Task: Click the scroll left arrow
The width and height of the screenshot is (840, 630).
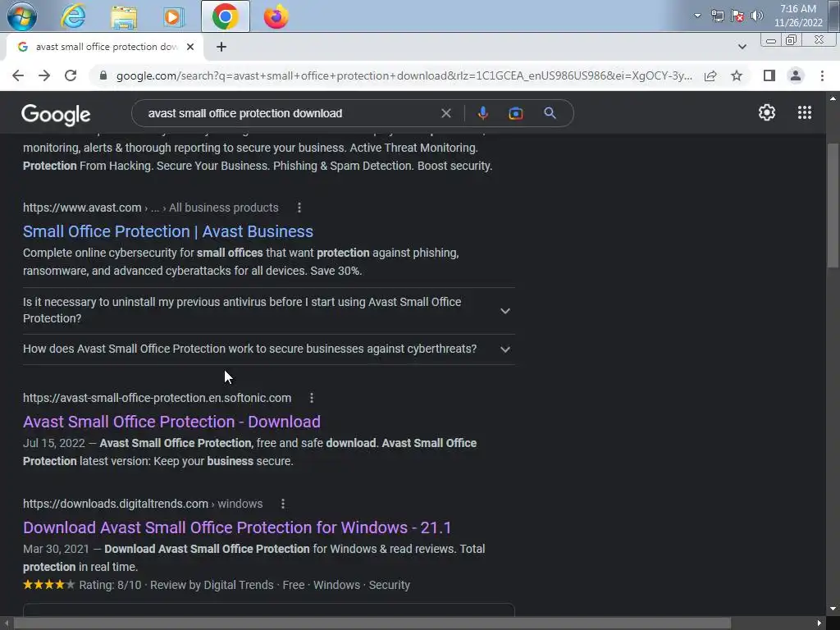Action: [6, 623]
